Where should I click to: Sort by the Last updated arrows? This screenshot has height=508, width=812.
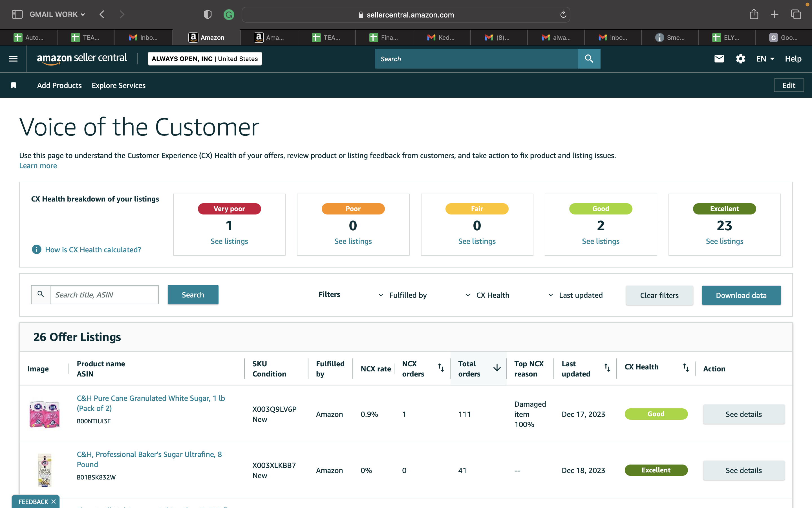click(607, 368)
